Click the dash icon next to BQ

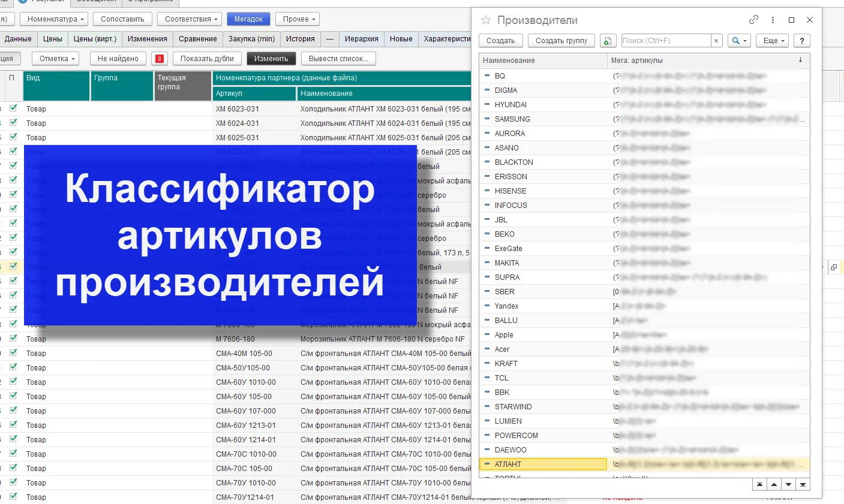point(487,76)
